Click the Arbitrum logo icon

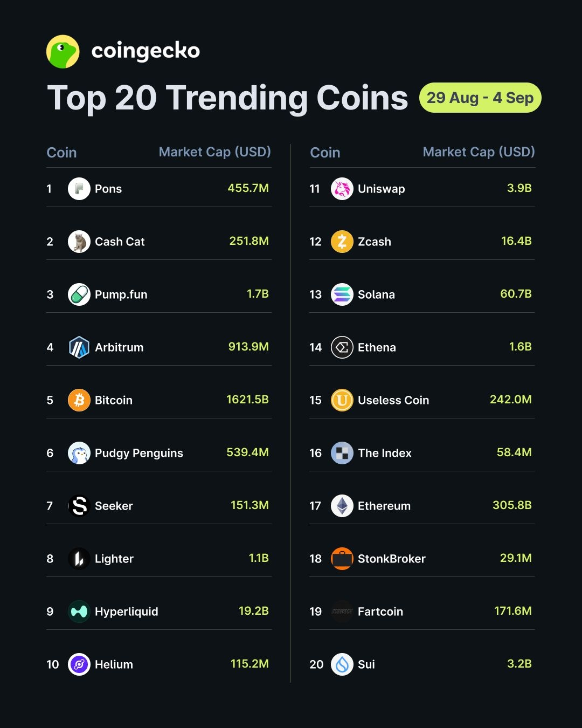click(x=79, y=347)
